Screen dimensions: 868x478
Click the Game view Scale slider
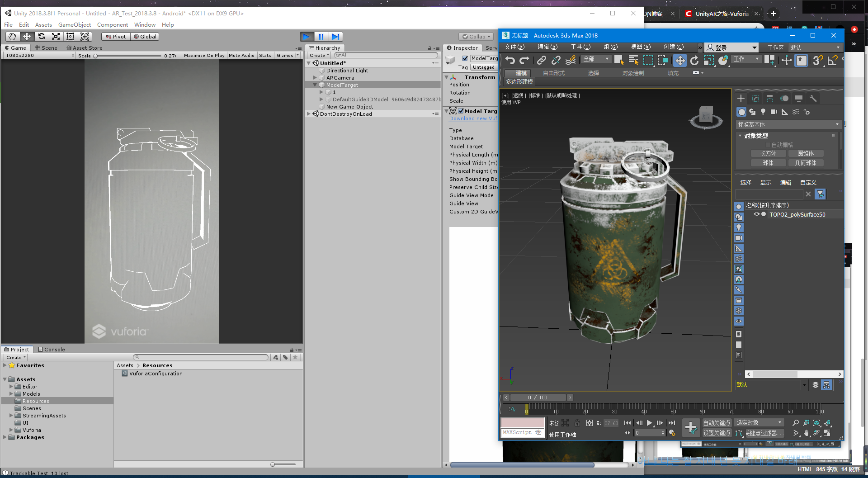click(128, 56)
